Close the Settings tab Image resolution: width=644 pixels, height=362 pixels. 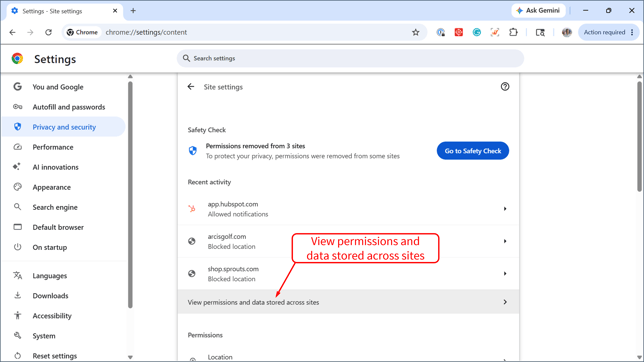(x=115, y=11)
